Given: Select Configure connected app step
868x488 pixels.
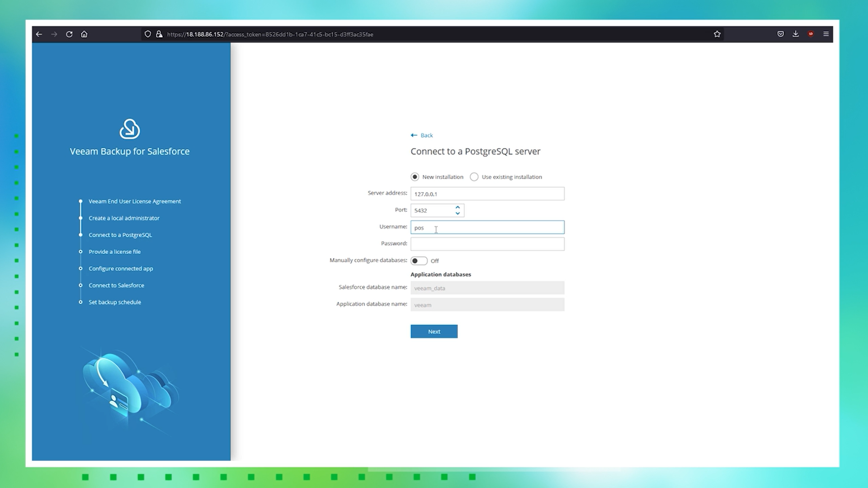Looking at the screenshot, I should click(x=121, y=268).
